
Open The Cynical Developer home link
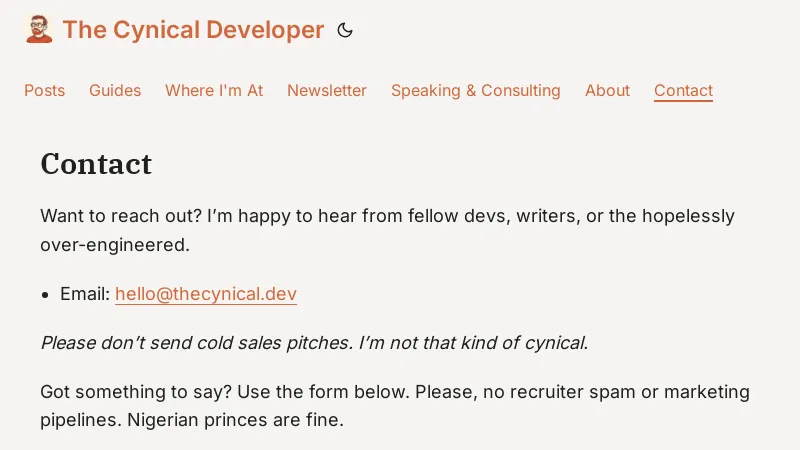[x=193, y=30]
